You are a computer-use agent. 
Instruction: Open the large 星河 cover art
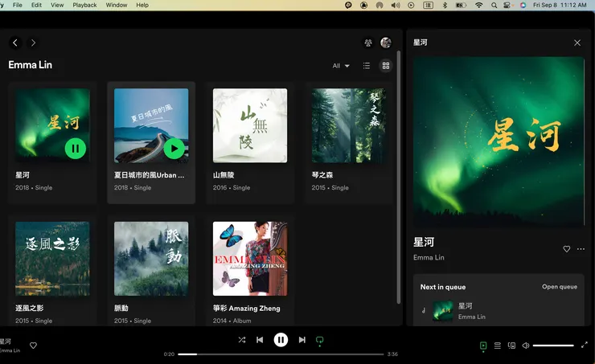point(499,142)
